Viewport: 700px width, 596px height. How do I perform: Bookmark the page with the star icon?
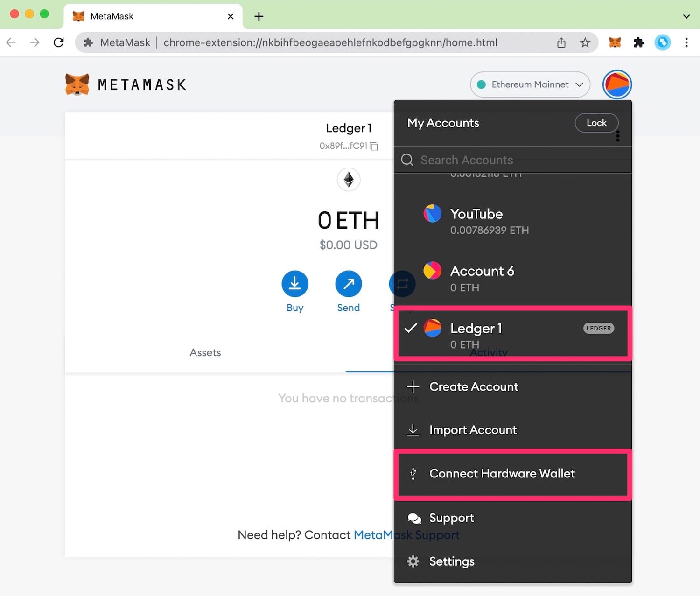(585, 43)
